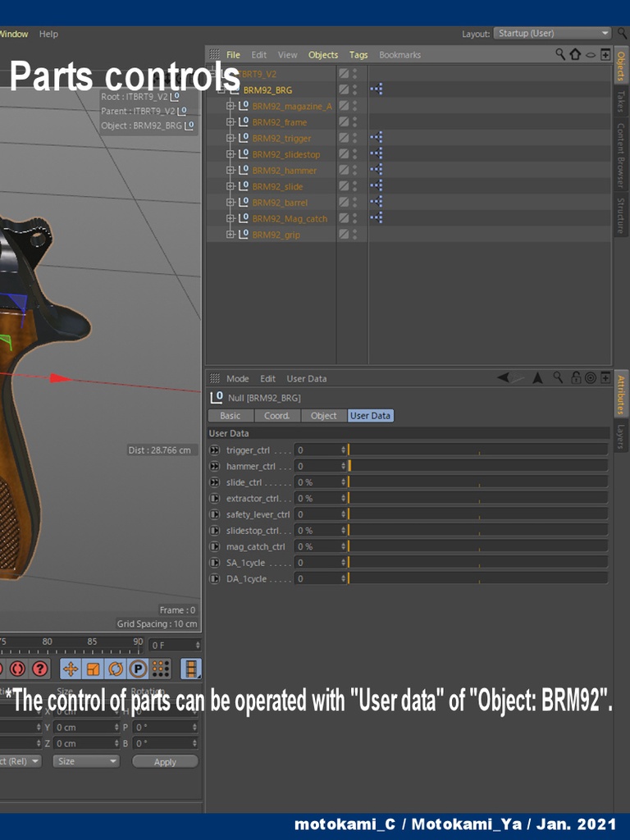630x840 pixels.
Task: Click the eye filter icon in Object Manager
Action: tap(591, 55)
